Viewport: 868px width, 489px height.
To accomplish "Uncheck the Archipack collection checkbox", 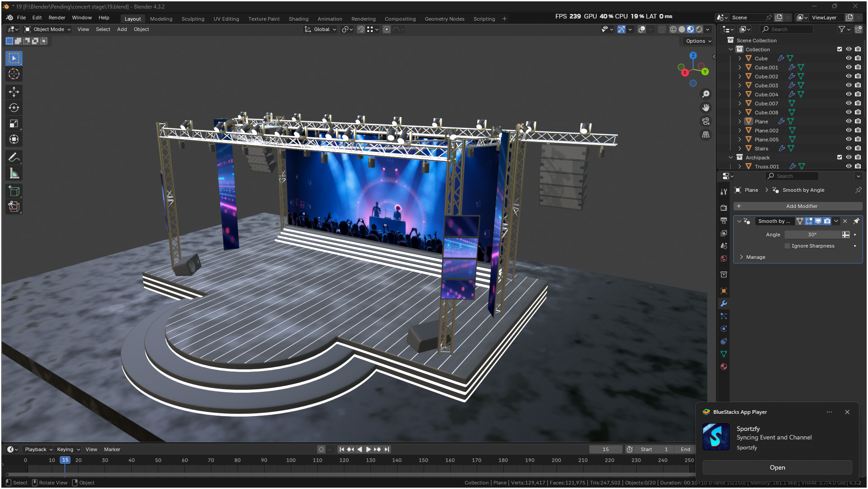I will click(x=839, y=157).
